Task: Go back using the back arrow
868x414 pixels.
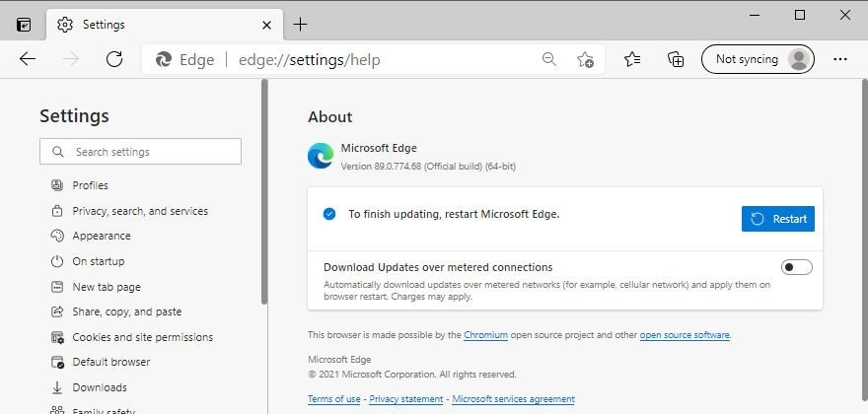Action: [x=28, y=59]
